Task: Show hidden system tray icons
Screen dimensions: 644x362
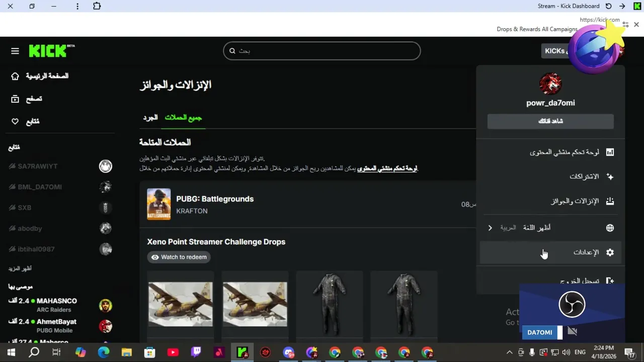Action: point(509,352)
